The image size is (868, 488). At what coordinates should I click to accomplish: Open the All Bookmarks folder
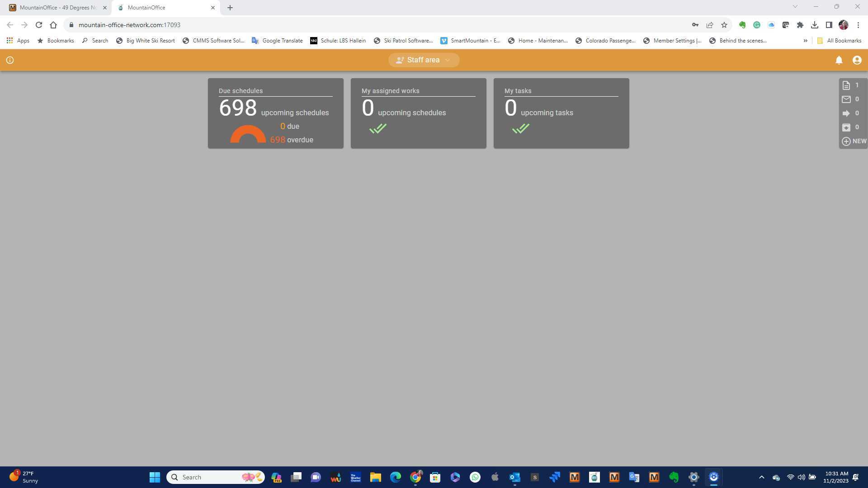pyautogui.click(x=839, y=41)
